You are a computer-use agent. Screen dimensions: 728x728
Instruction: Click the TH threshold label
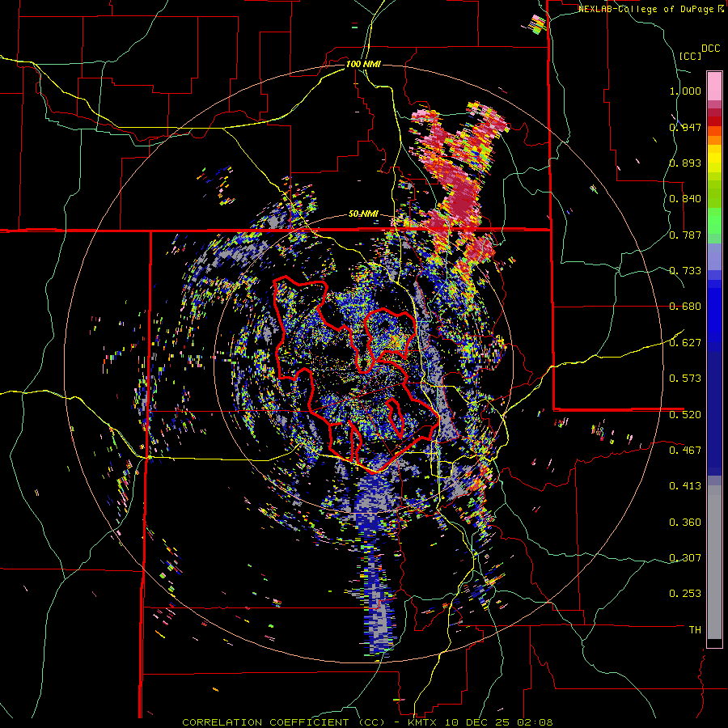pyautogui.click(x=695, y=629)
